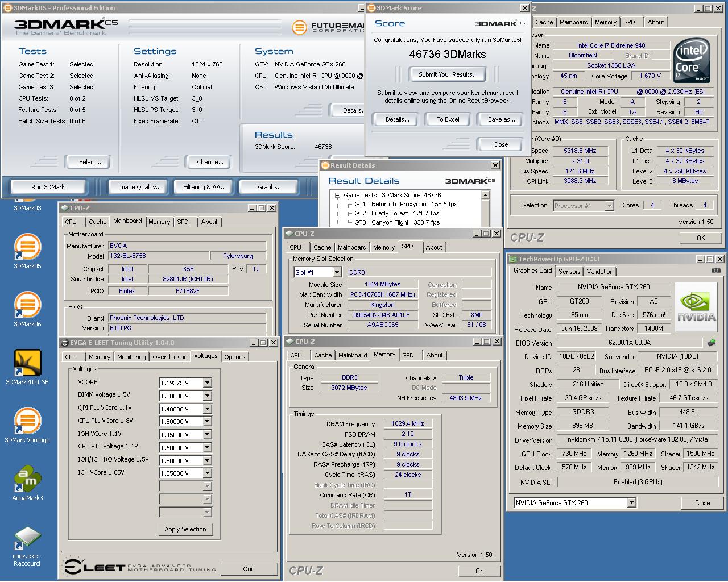728x582 pixels.
Task: Open the GPU-Z graphics card selector dropdown
Action: [631, 503]
